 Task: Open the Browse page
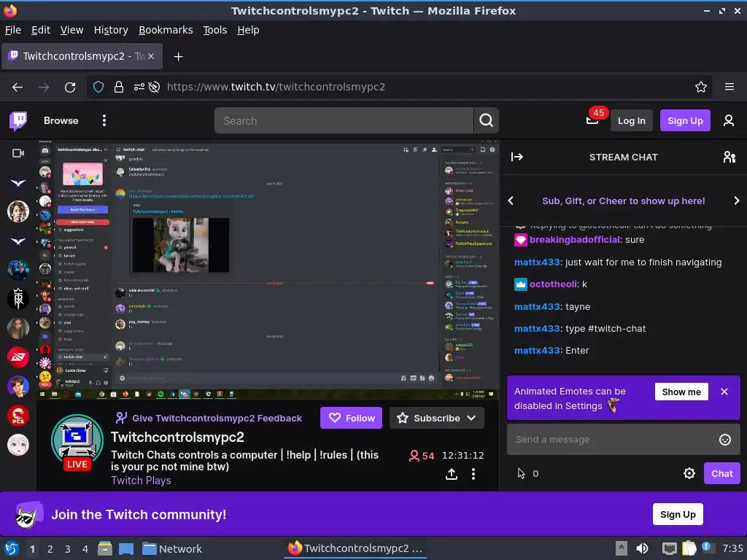coord(61,121)
